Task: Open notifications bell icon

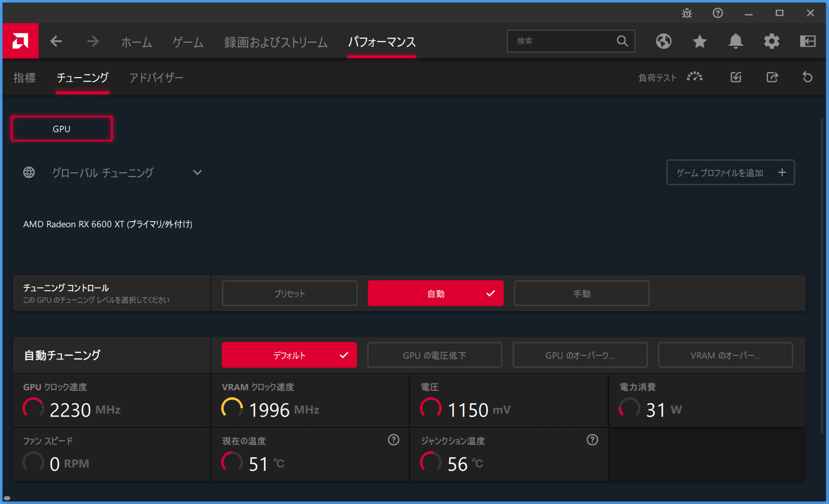Action: click(x=736, y=41)
